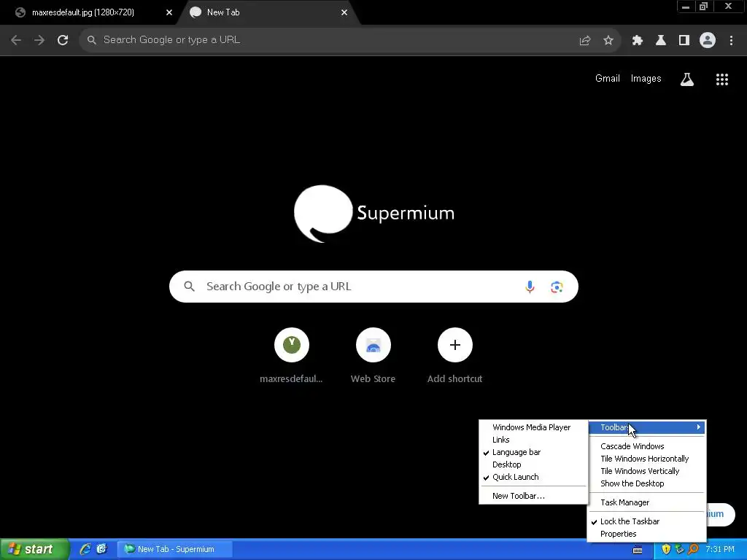This screenshot has width=747, height=560.
Task: Enable the Desktop toolbar
Action: (533, 464)
